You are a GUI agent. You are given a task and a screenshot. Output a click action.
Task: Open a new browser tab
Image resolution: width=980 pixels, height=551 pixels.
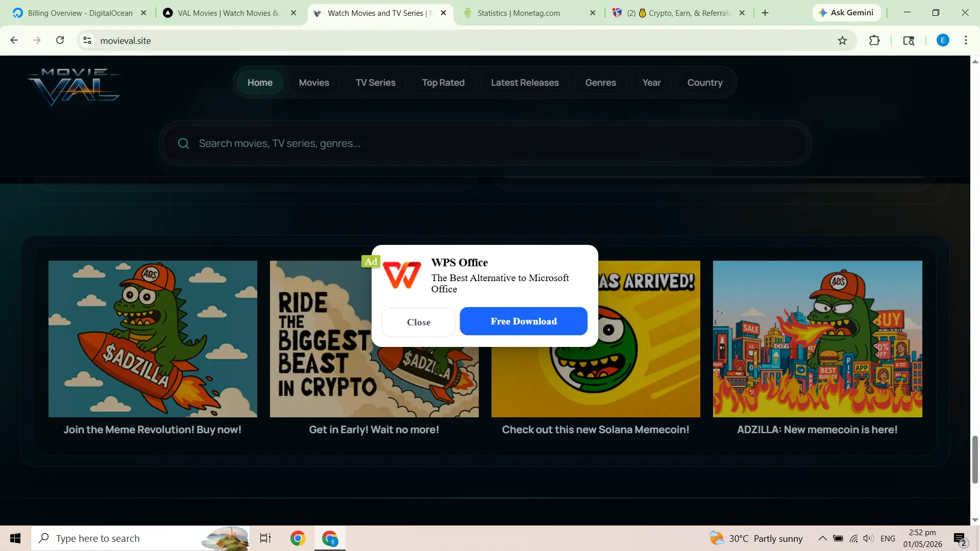(x=765, y=13)
